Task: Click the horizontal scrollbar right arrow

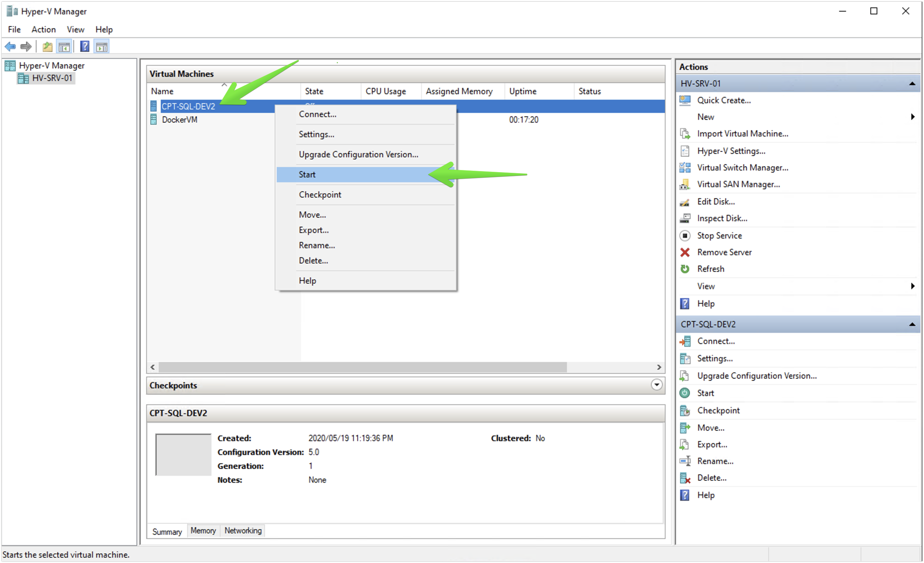Action: [659, 367]
